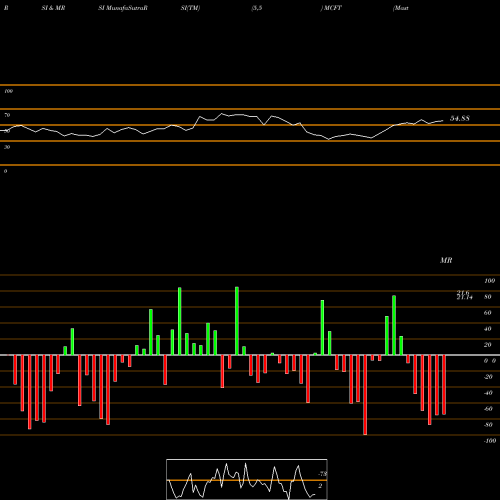500x500 pixels.
Task: Click the RSI 70 level axis label
Action: pyautogui.click(x=7, y=115)
